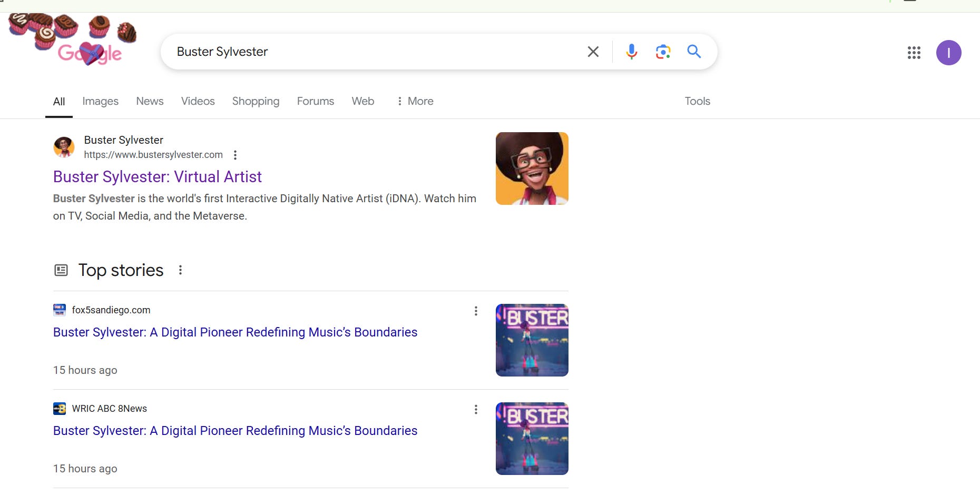The height and width of the screenshot is (495, 980).
Task: Clear the search box with the X
Action: coord(593,52)
